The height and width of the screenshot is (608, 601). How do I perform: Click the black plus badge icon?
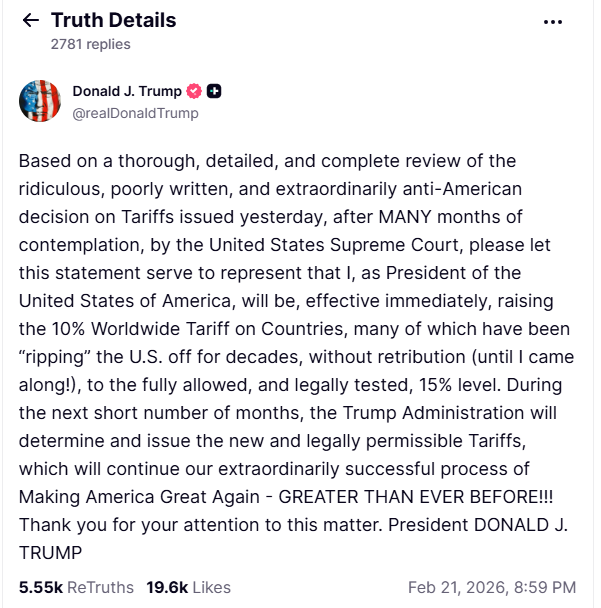coord(214,91)
